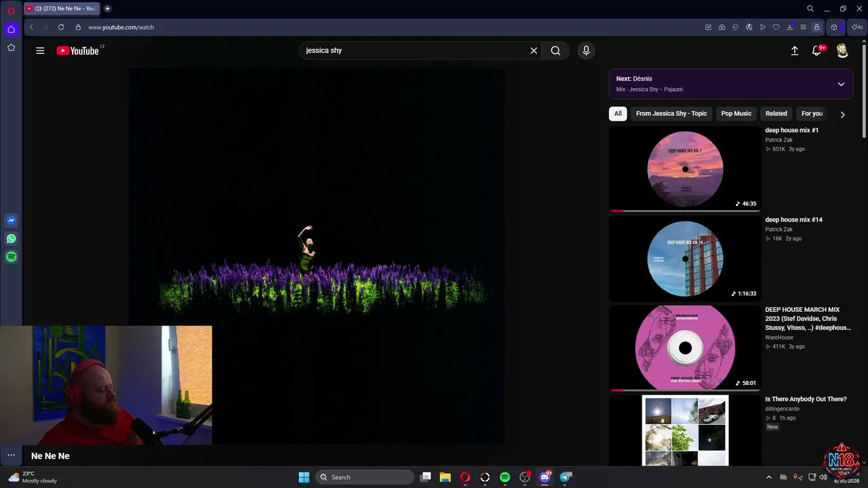Open Messenger in the Opera sidebar
This screenshot has width=868, height=488.
click(11, 220)
